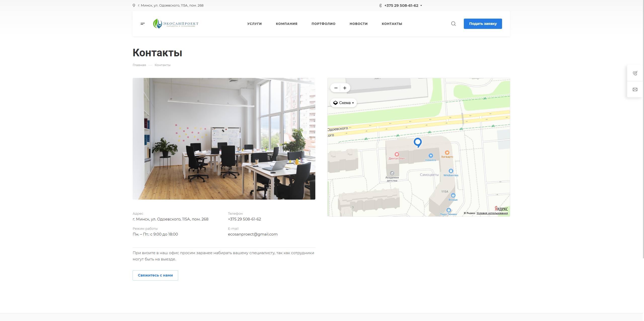Click the Подать заявку button

tap(482, 24)
